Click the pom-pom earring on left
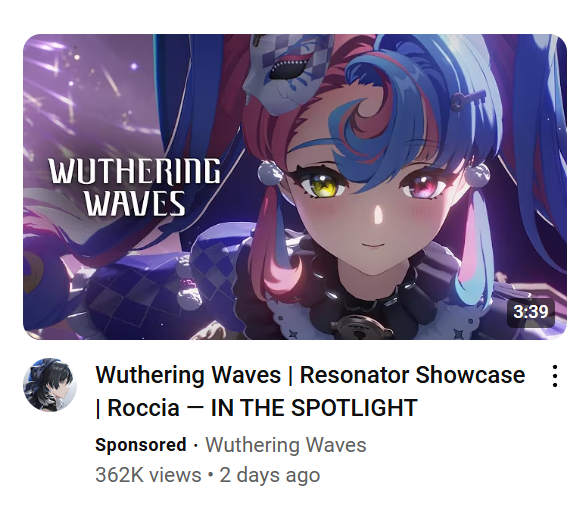This screenshot has height=531, width=582. click(271, 172)
